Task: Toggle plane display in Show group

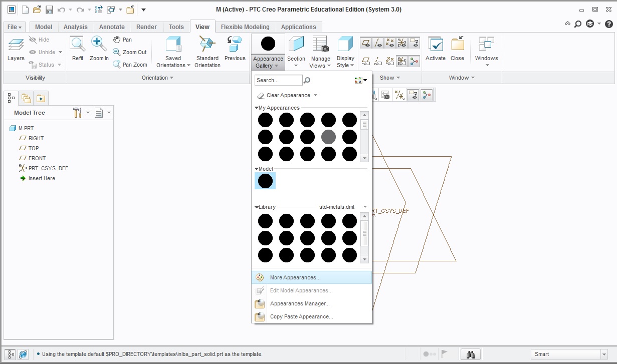Action: coord(366,43)
